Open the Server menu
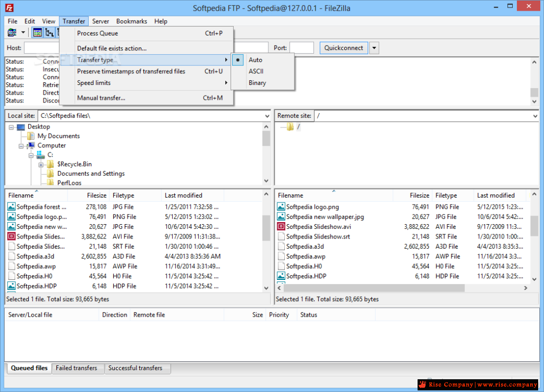This screenshot has height=392, width=544. [x=100, y=21]
